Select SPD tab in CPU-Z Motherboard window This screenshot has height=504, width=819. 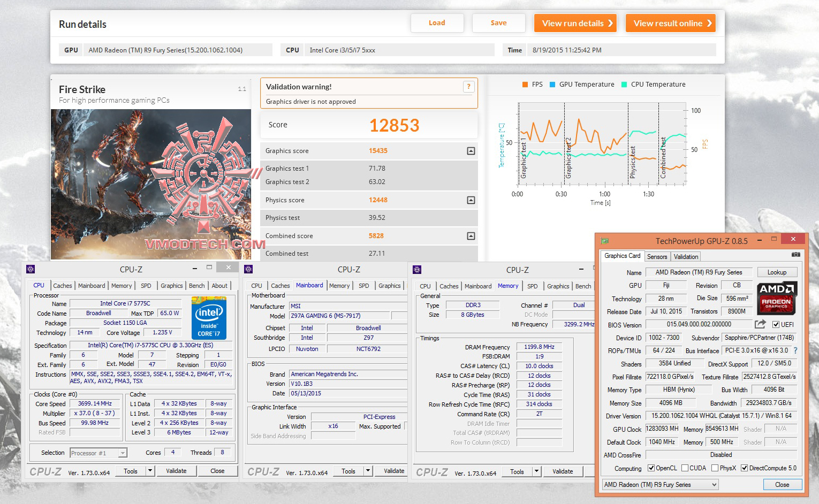point(364,286)
